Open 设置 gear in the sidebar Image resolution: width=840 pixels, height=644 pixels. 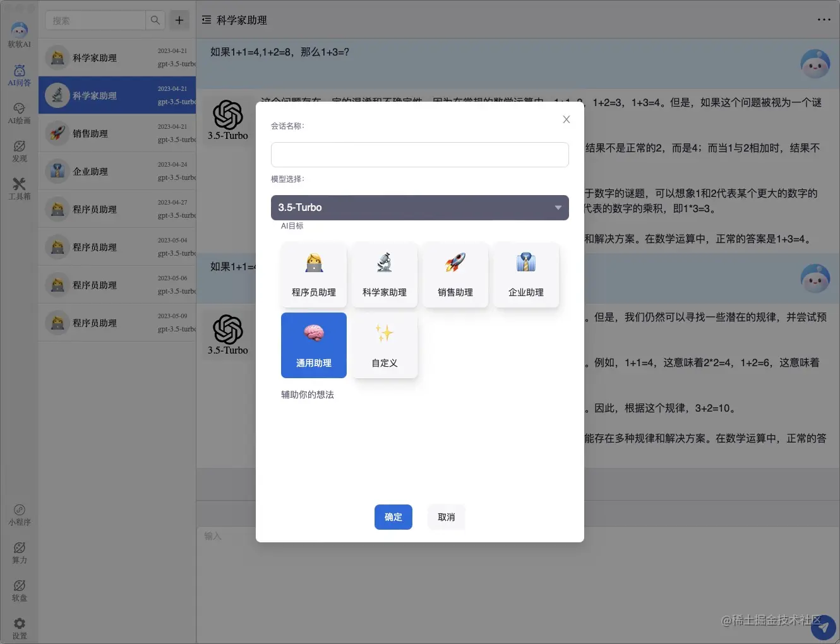tap(19, 629)
